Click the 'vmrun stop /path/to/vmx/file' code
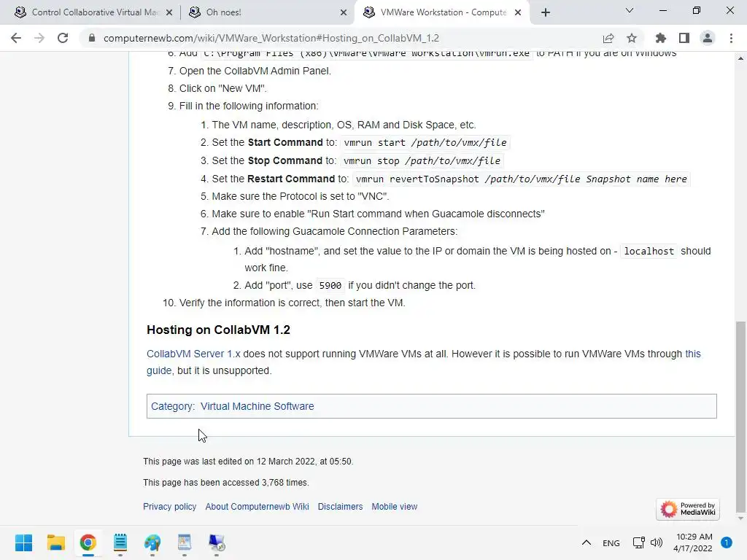The height and width of the screenshot is (560, 747). (422, 161)
